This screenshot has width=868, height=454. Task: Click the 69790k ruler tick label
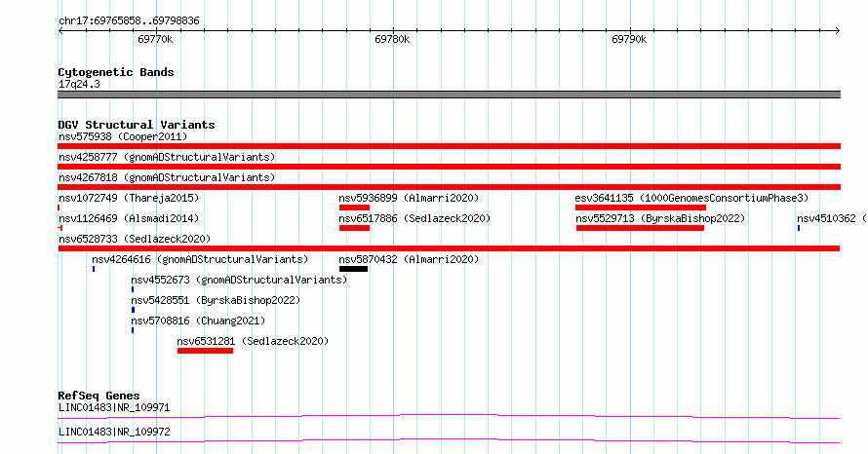pyautogui.click(x=629, y=39)
